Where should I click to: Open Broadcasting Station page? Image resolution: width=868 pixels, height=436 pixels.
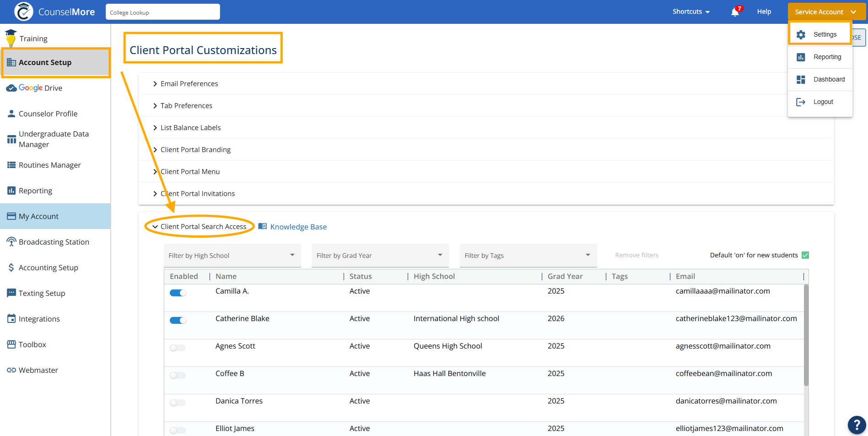(55, 242)
